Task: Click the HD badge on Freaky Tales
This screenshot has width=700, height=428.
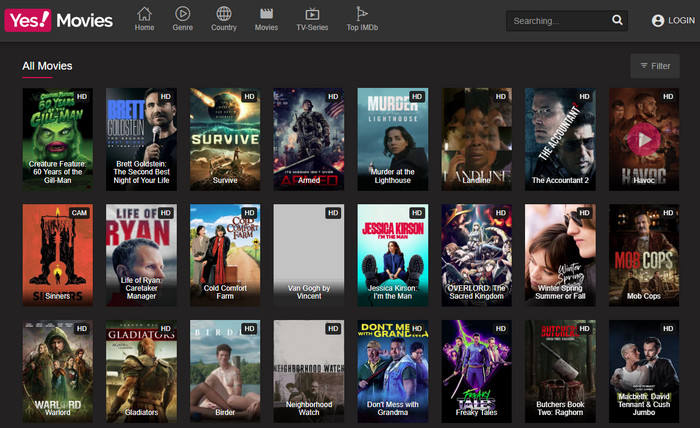Action: tap(500, 329)
